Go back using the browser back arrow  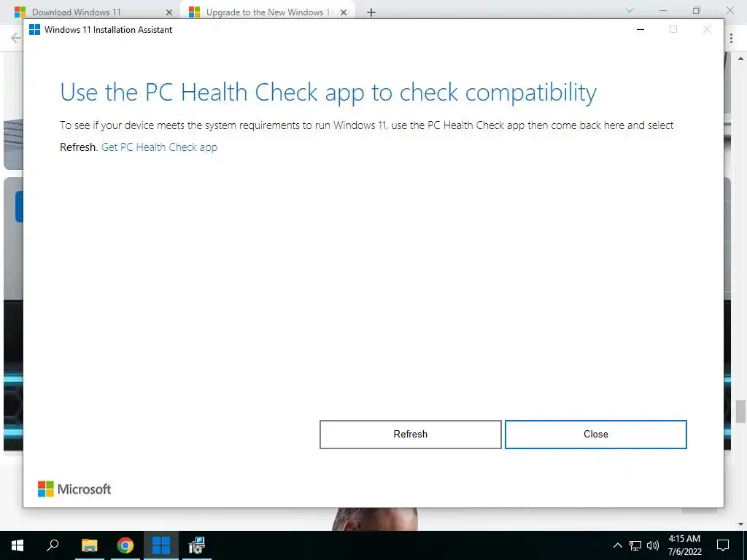coord(15,38)
